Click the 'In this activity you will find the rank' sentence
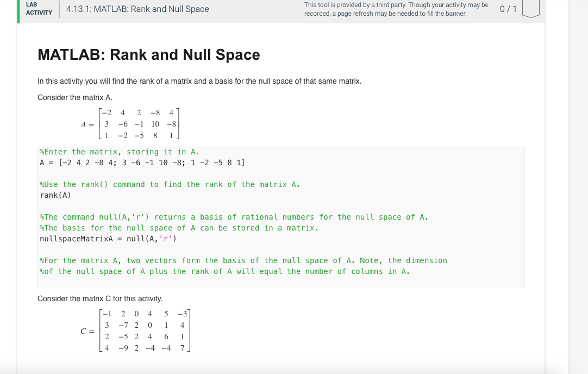This screenshot has width=588, height=374. click(199, 82)
